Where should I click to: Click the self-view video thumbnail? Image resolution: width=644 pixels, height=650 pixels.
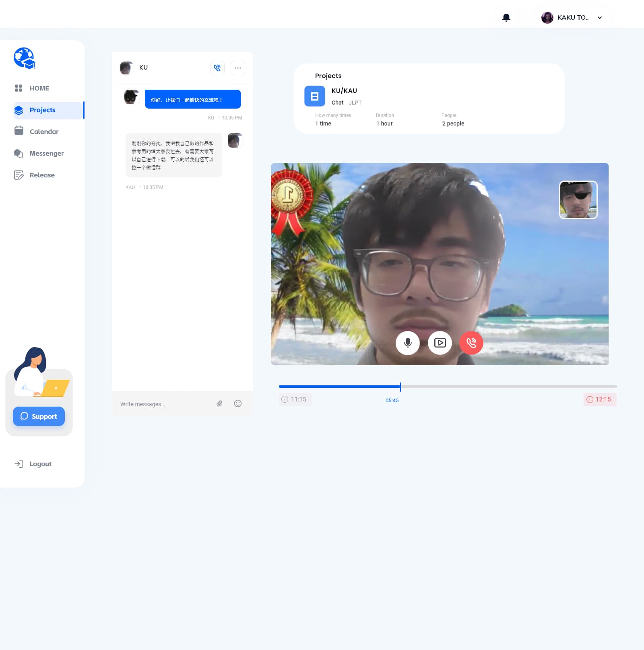578,200
